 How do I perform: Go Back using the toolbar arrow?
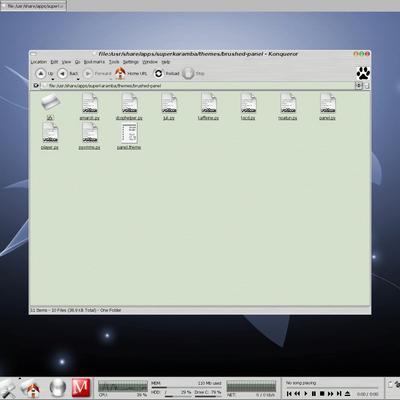[x=62, y=73]
